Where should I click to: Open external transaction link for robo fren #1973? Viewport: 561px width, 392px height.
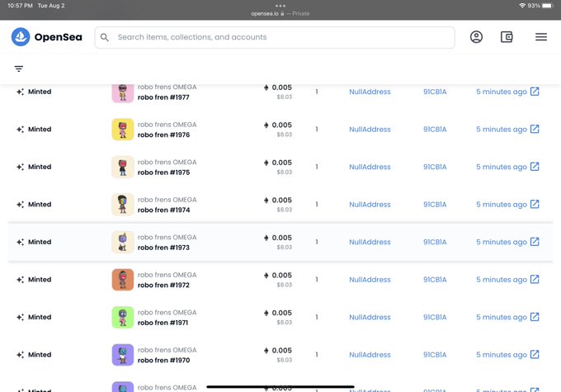(x=535, y=242)
